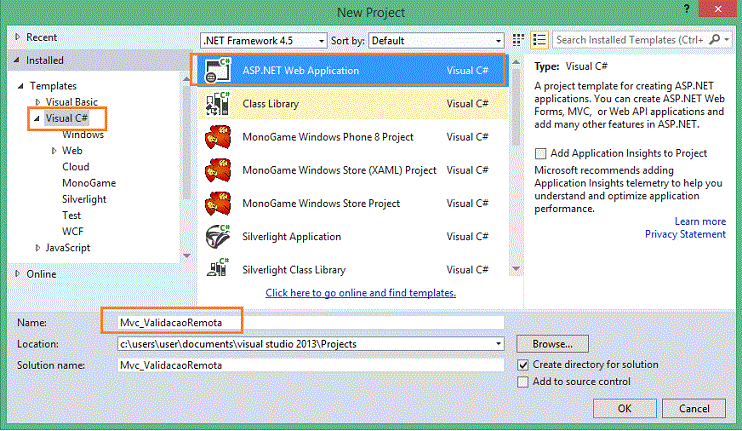Image resolution: width=742 pixels, height=431 pixels.
Task: Select the Test template category
Action: tap(71, 215)
